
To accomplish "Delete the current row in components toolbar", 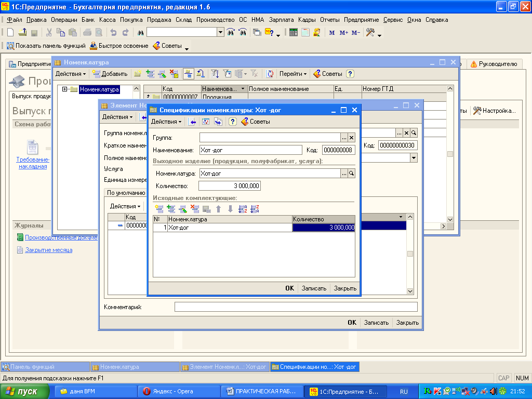I will point(195,209).
